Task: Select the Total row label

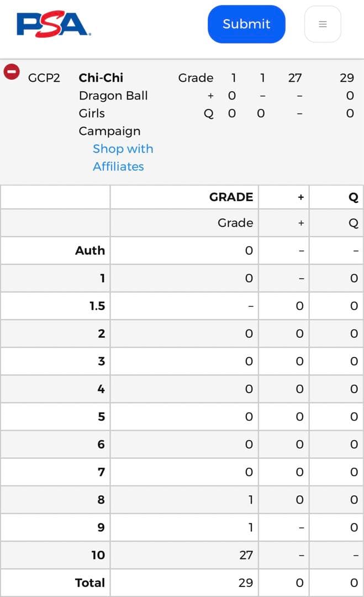Action: pos(90,583)
